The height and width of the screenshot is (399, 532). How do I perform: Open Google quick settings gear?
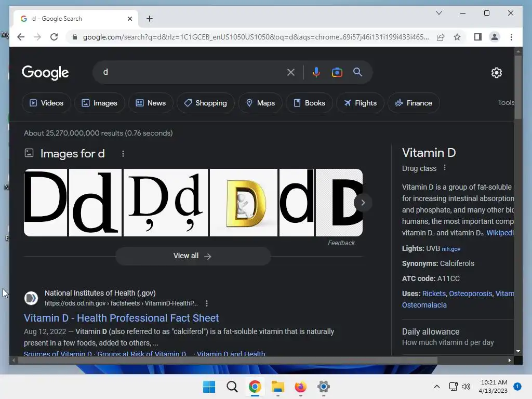[496, 73]
